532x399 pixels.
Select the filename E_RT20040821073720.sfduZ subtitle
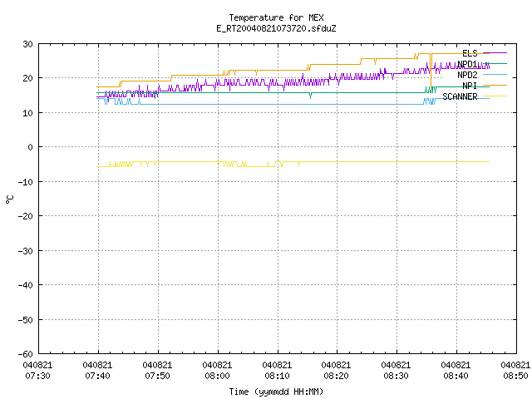click(x=276, y=28)
